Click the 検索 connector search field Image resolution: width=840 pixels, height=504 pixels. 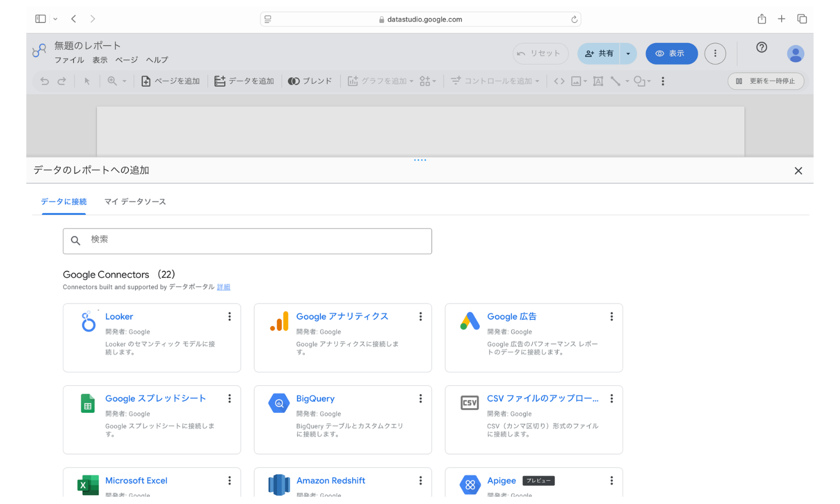click(x=248, y=241)
